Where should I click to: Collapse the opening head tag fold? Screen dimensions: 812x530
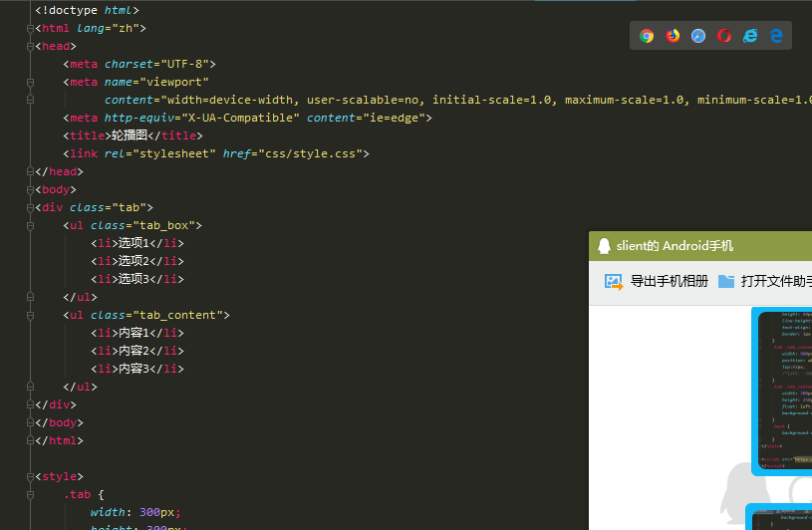[x=30, y=47]
